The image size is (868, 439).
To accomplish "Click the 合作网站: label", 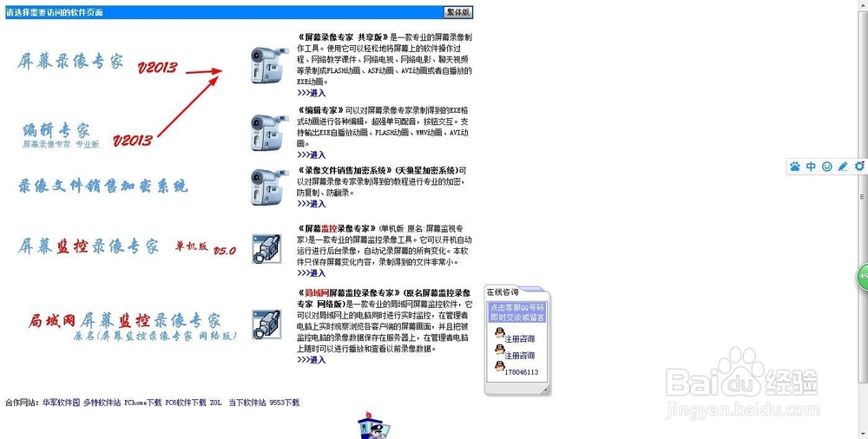I will point(23,403).
